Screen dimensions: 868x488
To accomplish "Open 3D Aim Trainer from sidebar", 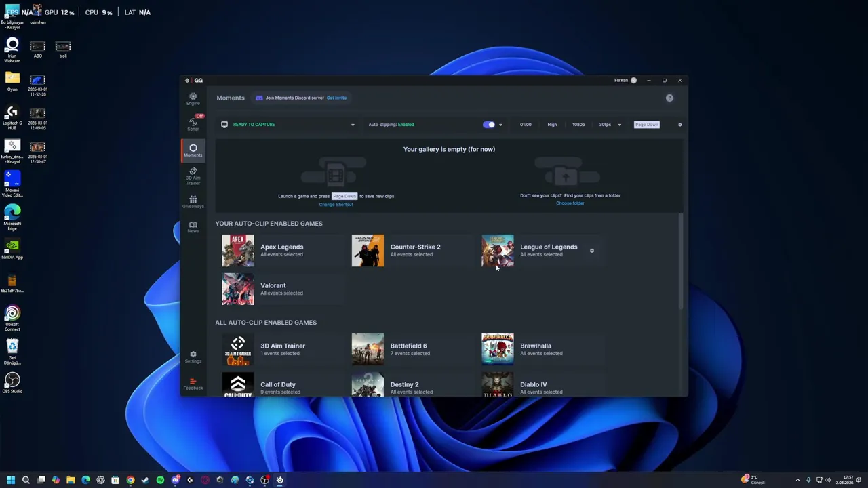I will (x=193, y=176).
